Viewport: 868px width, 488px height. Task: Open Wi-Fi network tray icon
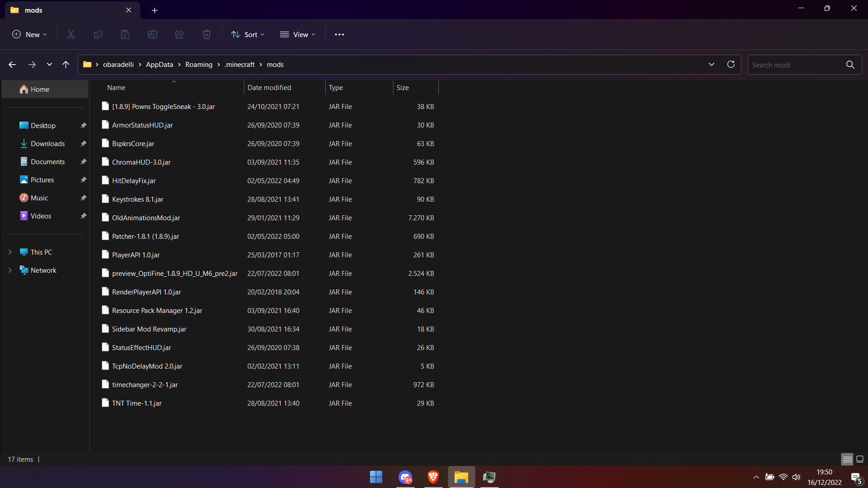pos(783,477)
